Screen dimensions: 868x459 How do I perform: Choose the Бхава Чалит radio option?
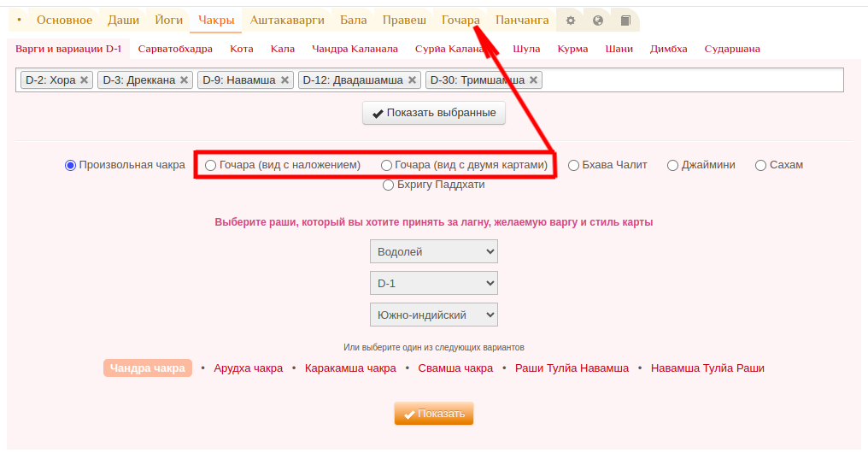573,166
